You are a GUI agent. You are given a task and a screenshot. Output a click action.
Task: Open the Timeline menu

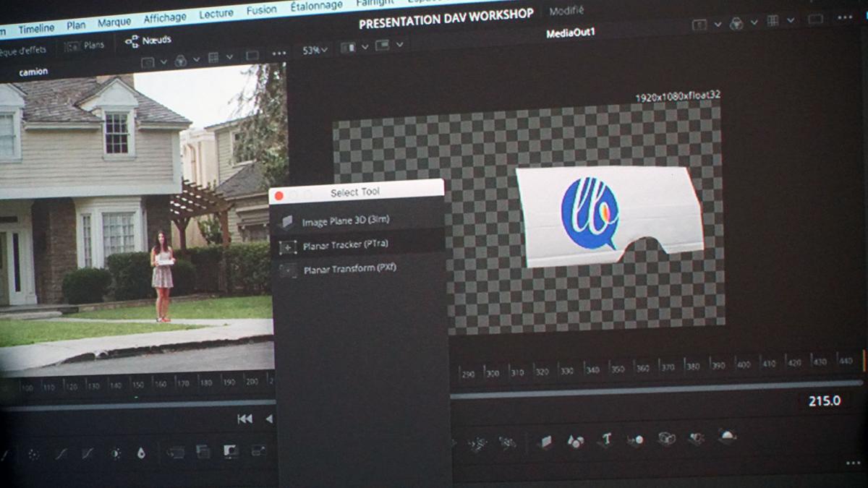pos(36,29)
